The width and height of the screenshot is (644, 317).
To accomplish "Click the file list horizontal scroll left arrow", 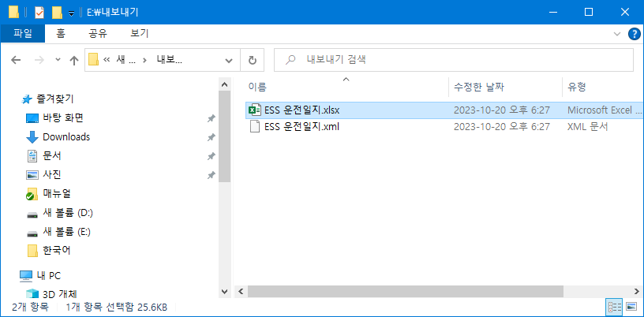I will 241,292.
